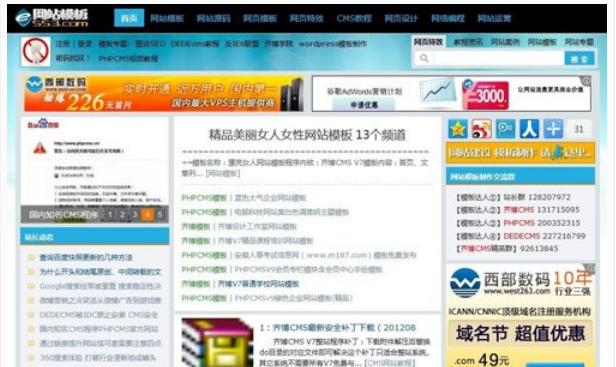Show slide 2 of the slideshow

123,215
